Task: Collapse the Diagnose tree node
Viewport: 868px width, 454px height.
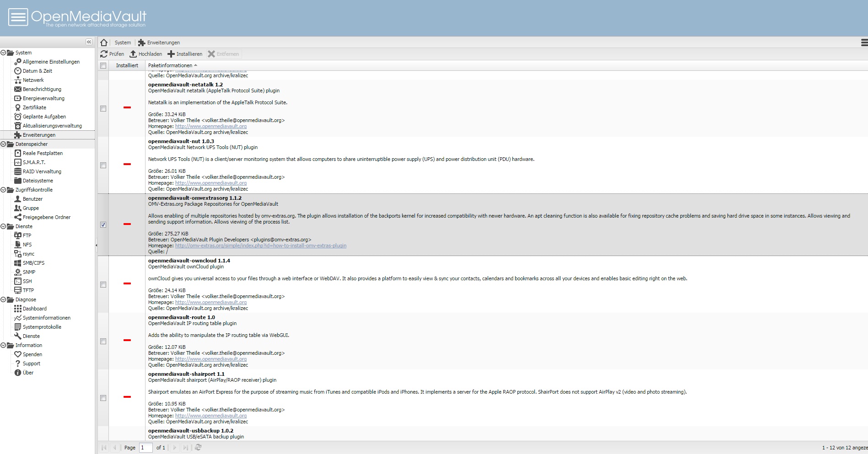Action: click(3, 299)
